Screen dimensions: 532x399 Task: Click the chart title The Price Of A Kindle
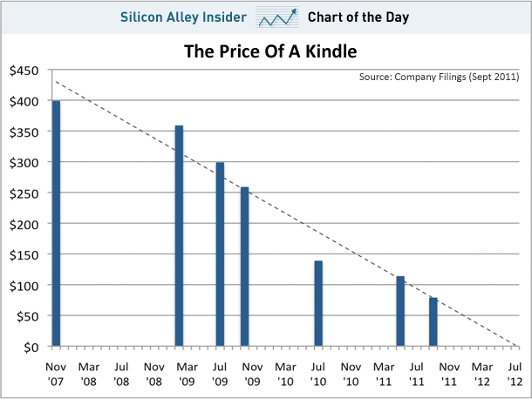[270, 51]
